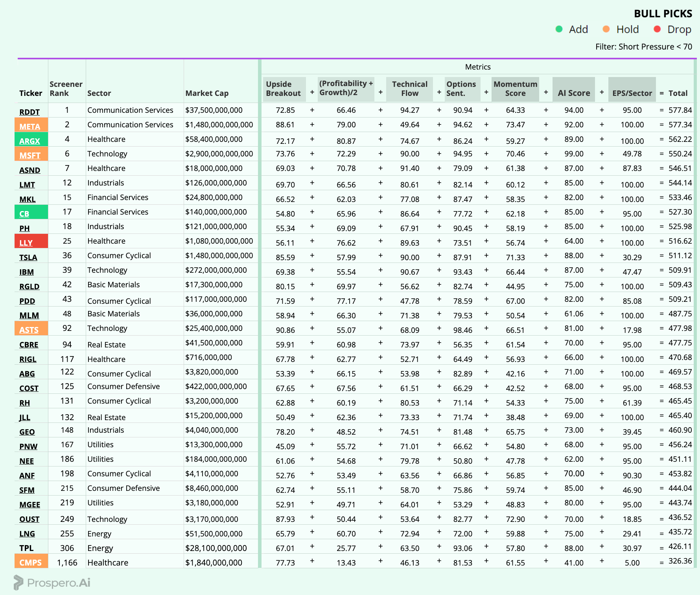Screen dimensions: 700x595
Task: Select the Momentum Score column header
Action: (x=515, y=89)
